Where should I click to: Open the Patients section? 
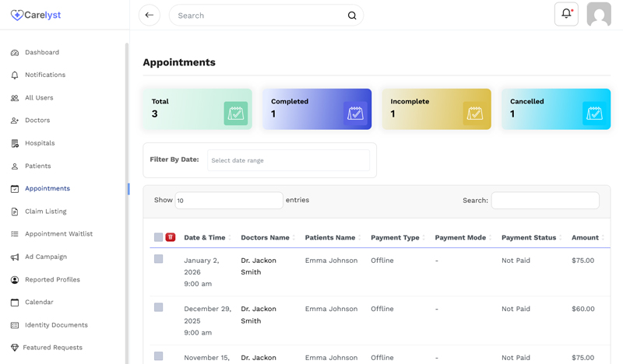pos(37,166)
